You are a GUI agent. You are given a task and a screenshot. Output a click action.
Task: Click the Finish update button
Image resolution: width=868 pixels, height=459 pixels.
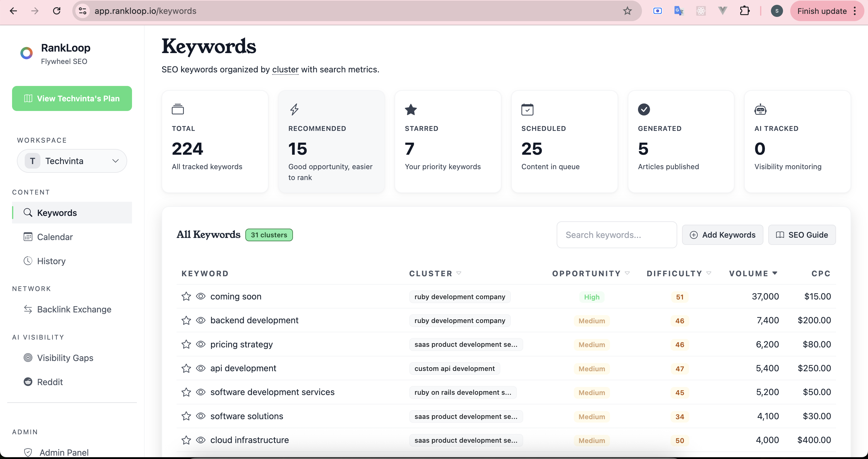822,11
